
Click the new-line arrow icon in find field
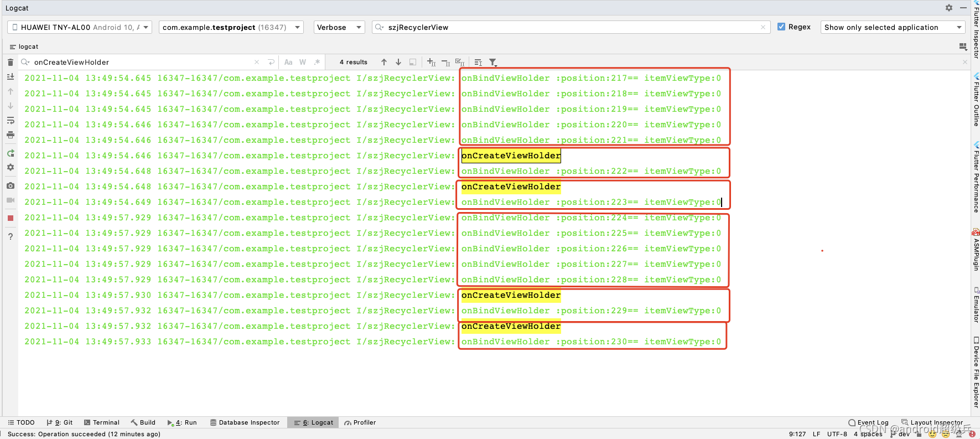pos(271,62)
